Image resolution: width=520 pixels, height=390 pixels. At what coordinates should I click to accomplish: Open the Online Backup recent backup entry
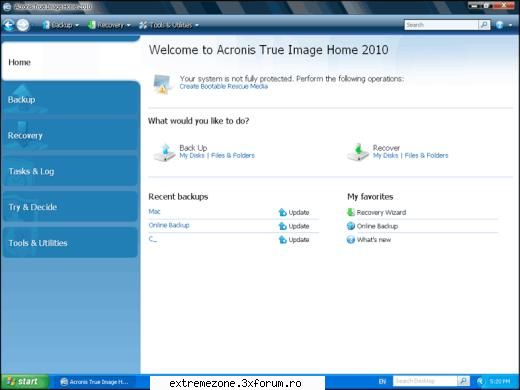tap(169, 225)
